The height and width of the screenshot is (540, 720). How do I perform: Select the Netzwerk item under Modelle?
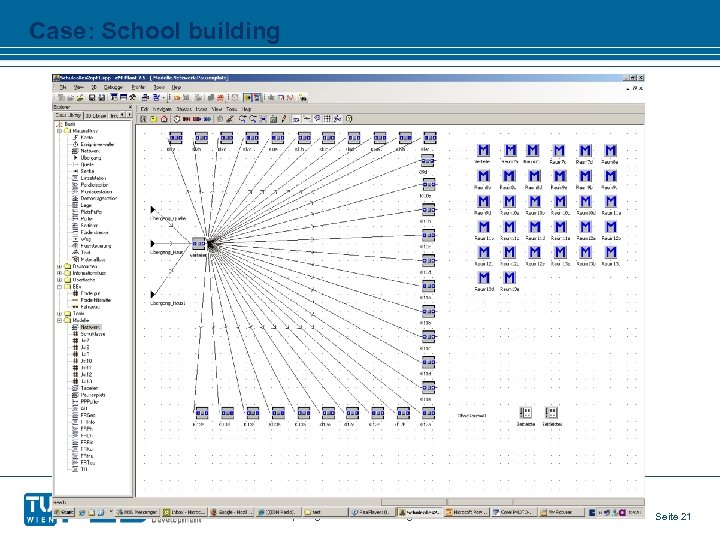90,327
